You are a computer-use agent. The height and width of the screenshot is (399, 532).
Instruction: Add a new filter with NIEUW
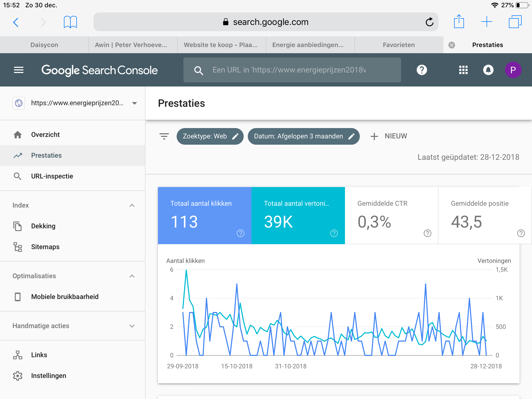389,136
